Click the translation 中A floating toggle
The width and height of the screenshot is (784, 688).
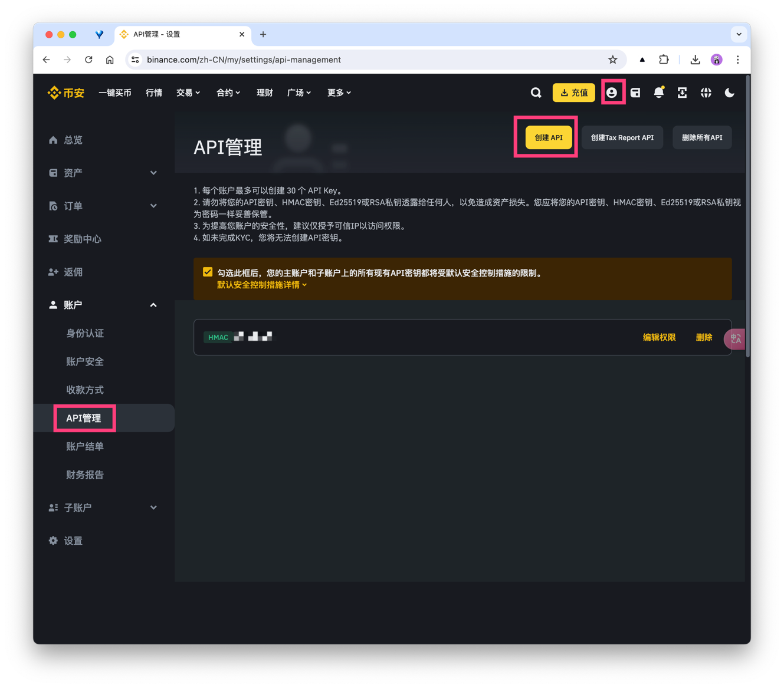click(x=735, y=339)
